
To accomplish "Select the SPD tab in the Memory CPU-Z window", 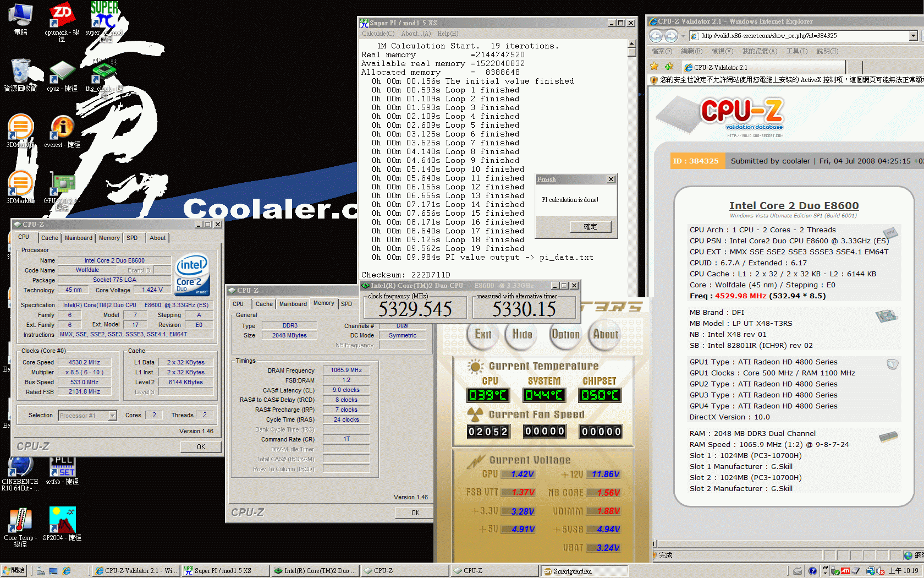I will click(346, 304).
